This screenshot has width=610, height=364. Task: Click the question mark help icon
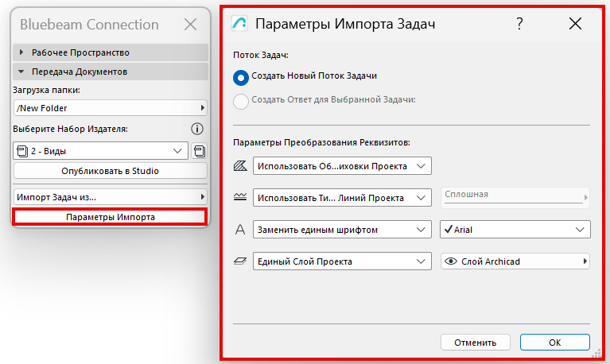pyautogui.click(x=519, y=24)
